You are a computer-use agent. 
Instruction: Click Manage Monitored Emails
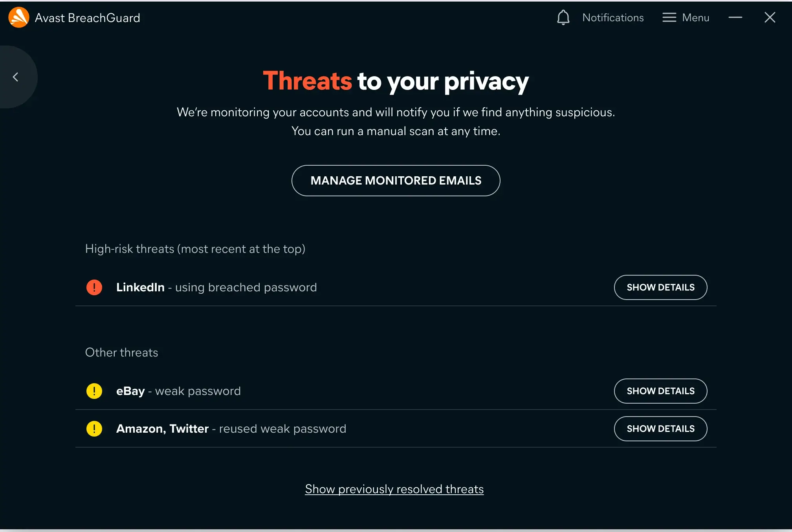point(396,181)
